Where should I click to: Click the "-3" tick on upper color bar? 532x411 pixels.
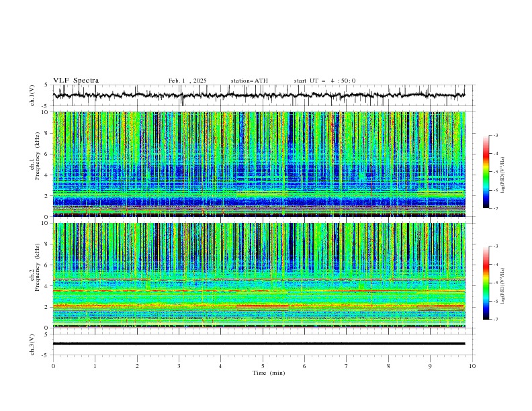point(496,135)
